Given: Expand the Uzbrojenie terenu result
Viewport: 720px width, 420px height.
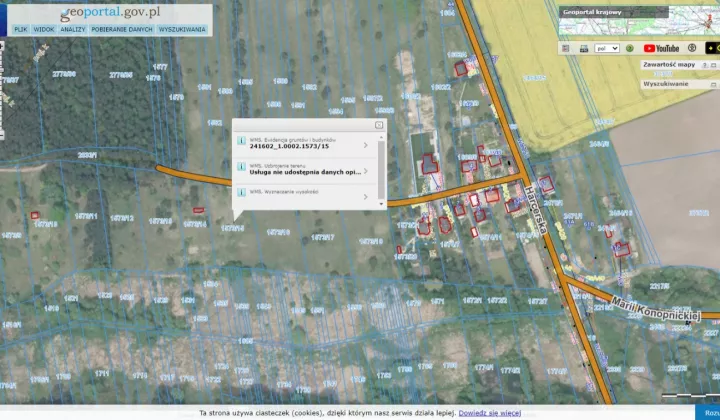Looking at the screenshot, I should (366, 171).
